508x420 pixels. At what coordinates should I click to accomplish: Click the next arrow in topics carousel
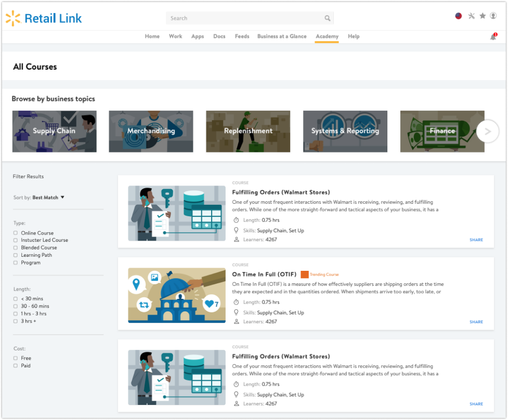click(487, 132)
